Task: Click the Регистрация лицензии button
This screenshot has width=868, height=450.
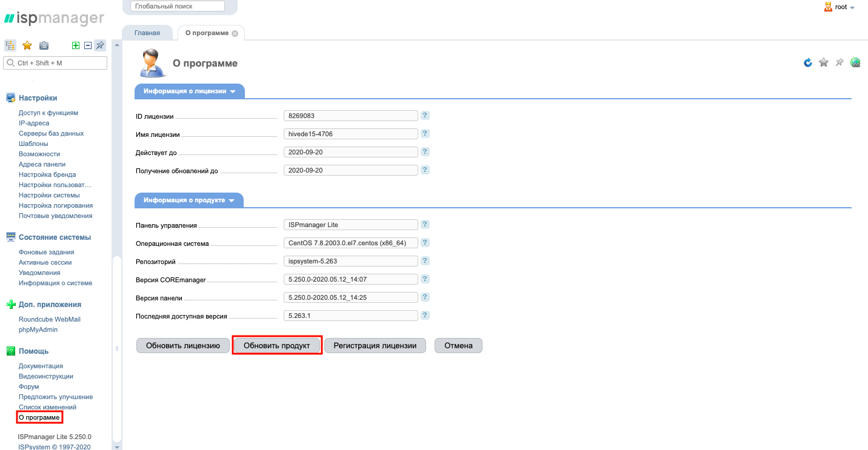Action: (x=375, y=345)
